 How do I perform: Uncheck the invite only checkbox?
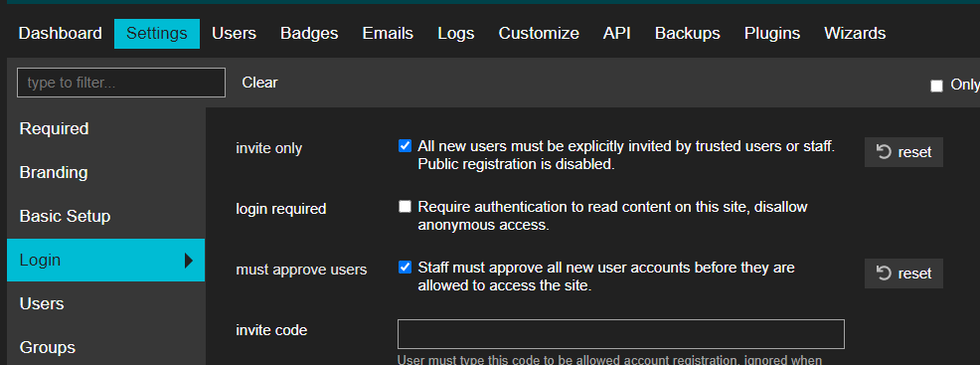tap(405, 146)
